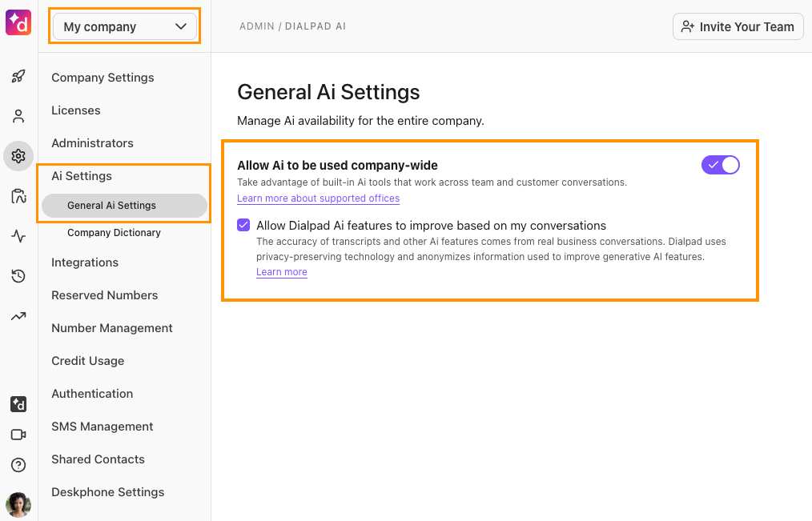Viewport: 812px width, 521px height.
Task: Open Integrations menu item
Action: [x=85, y=263]
